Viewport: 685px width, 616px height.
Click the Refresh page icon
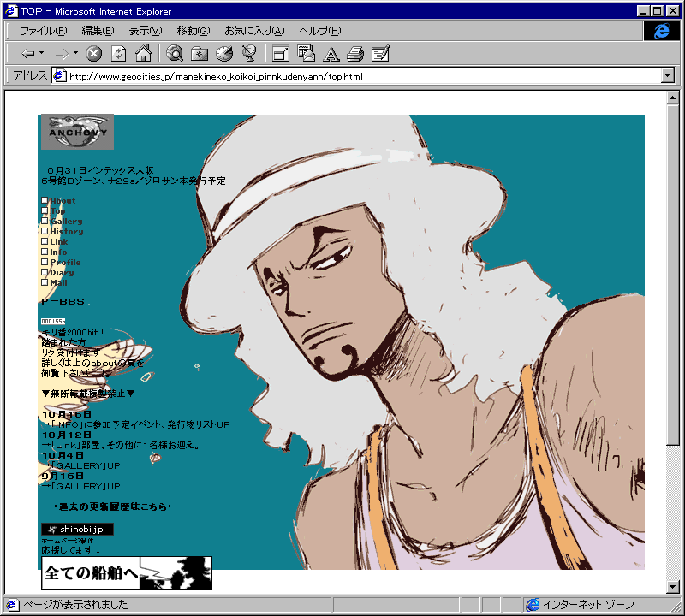click(x=118, y=54)
